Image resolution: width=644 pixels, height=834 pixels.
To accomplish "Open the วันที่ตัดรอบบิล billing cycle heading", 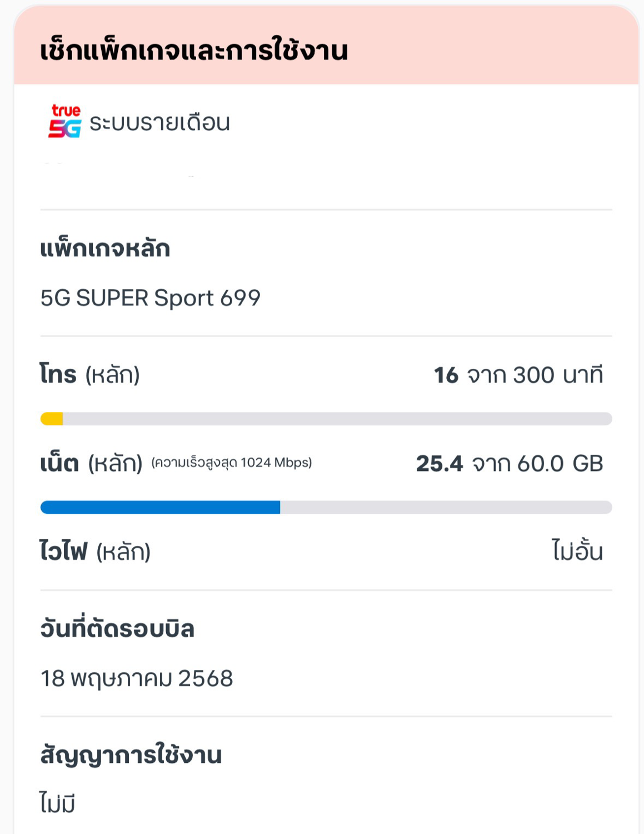I will (x=117, y=628).
